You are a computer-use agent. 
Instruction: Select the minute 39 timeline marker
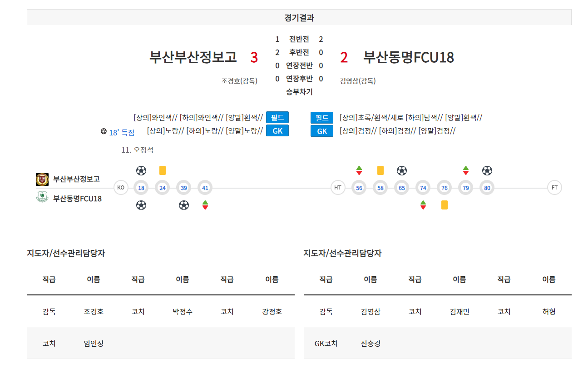click(x=184, y=188)
